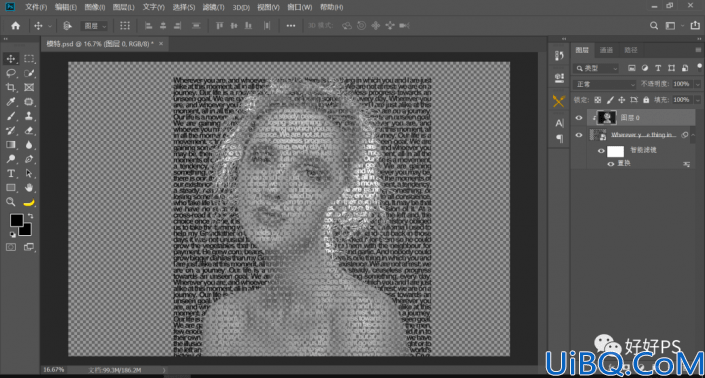This screenshot has height=378, width=705.
Task: Select the Crop tool
Action: tap(11, 87)
